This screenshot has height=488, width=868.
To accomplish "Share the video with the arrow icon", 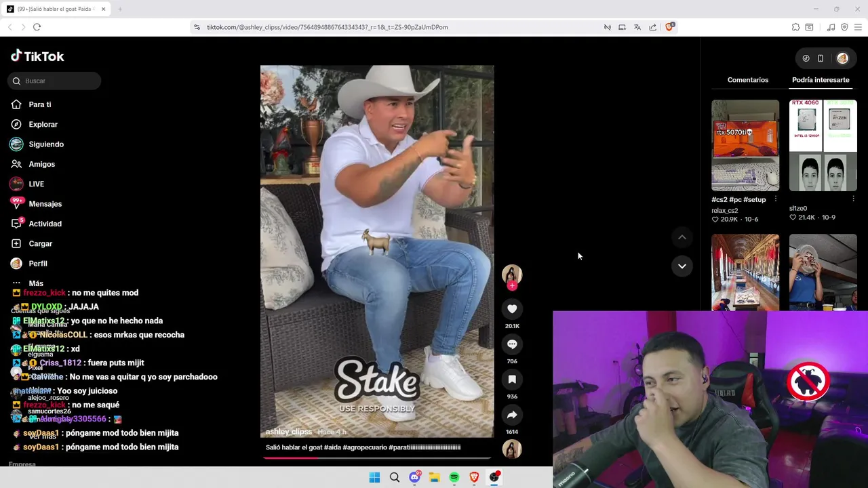I will tap(512, 415).
